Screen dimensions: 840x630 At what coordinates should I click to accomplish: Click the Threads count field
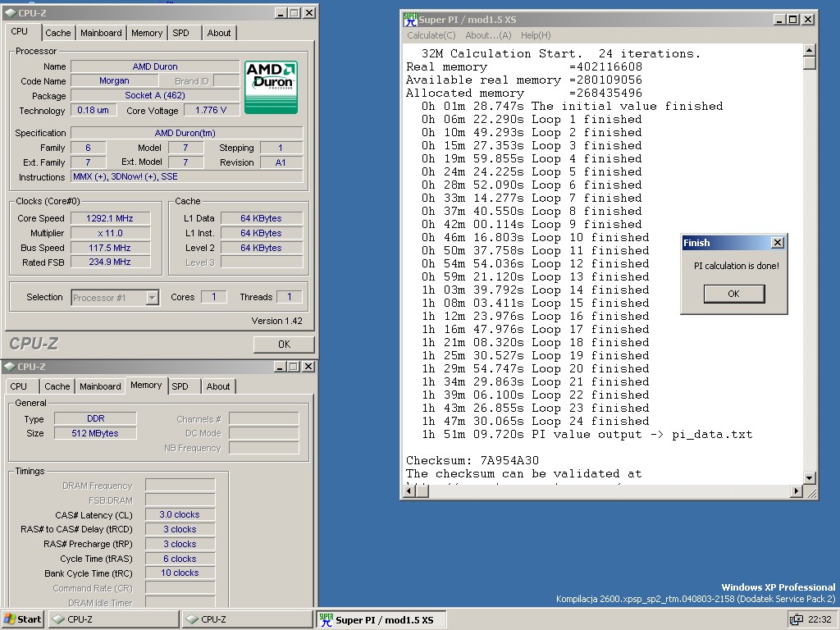290,297
